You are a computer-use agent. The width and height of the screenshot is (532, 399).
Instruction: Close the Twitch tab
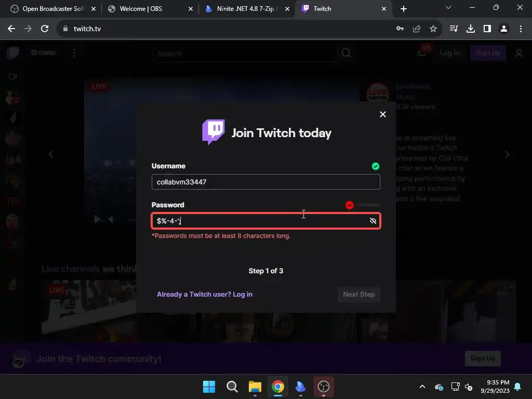point(384,9)
